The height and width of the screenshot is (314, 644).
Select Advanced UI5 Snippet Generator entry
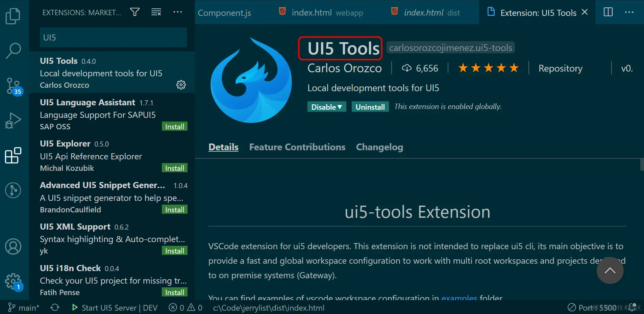112,197
